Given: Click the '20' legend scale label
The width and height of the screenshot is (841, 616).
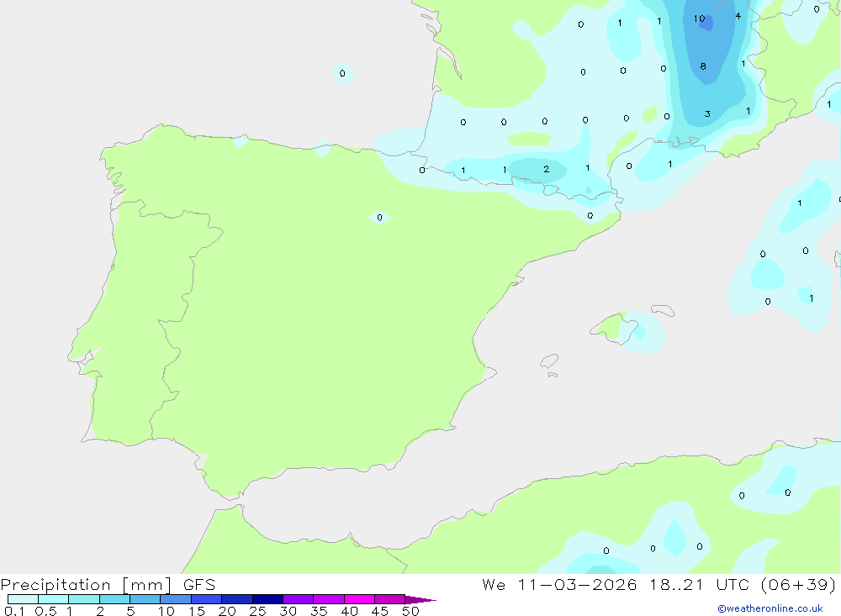Looking at the screenshot, I should tap(227, 611).
